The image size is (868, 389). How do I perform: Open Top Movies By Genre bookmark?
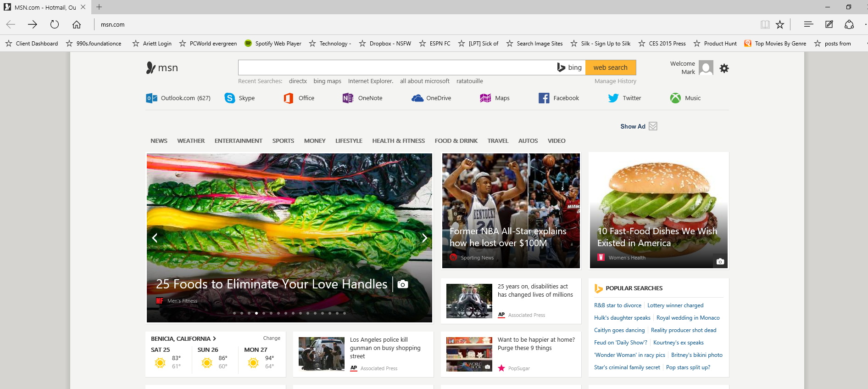click(x=775, y=44)
